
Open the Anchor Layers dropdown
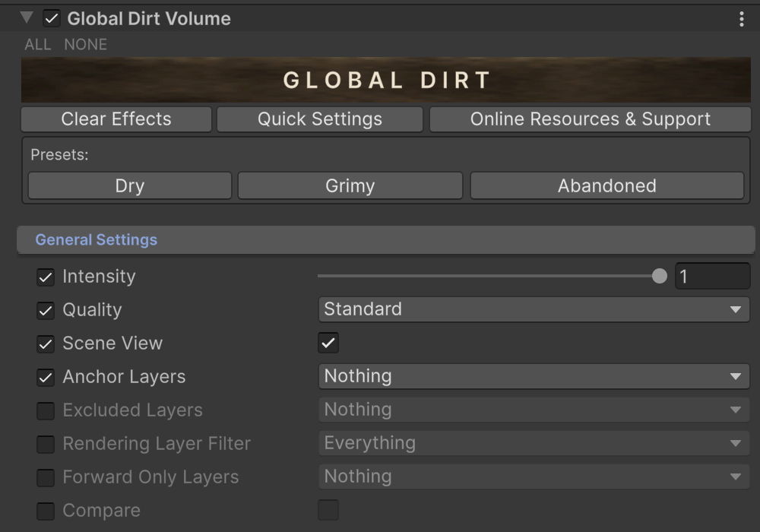tap(534, 376)
